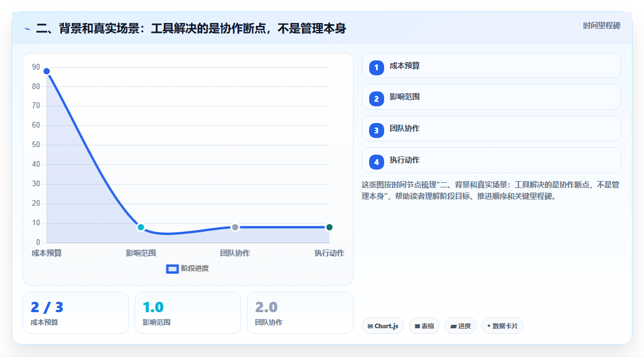644x357 pixels.
Task: Open the 成本预算 list item
Action: (x=491, y=66)
